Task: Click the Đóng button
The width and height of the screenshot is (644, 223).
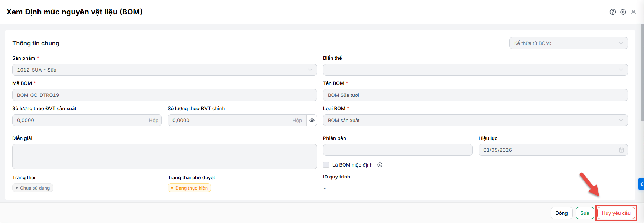Action: click(x=562, y=213)
